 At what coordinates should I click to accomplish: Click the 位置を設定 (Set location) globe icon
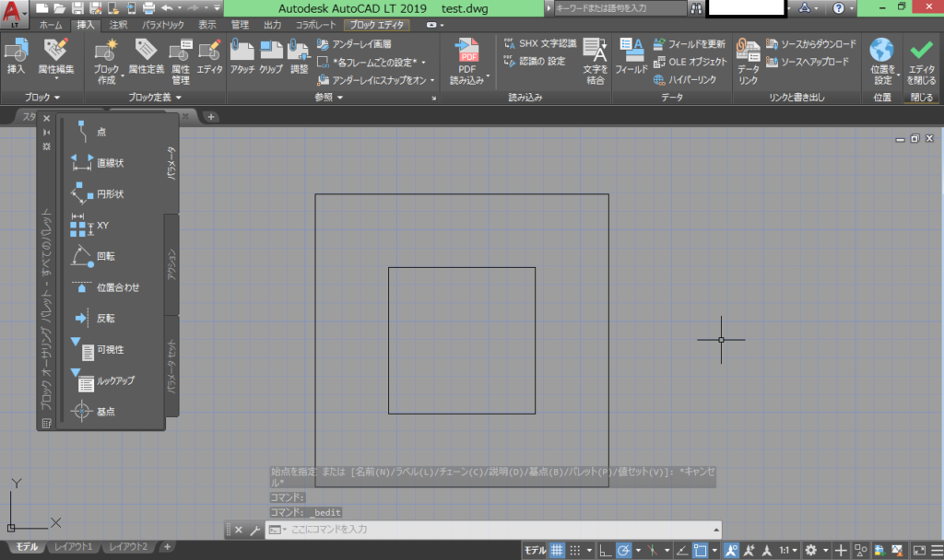(x=882, y=50)
